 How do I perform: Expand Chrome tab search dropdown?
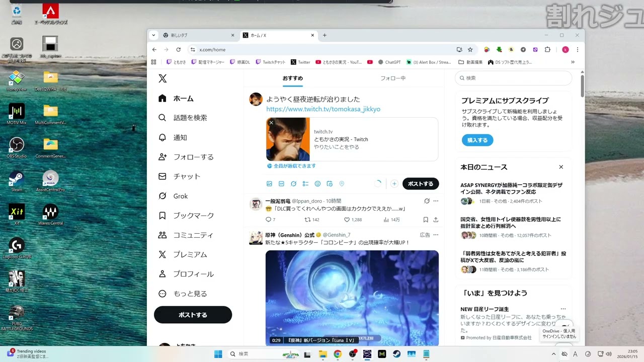[153, 35]
